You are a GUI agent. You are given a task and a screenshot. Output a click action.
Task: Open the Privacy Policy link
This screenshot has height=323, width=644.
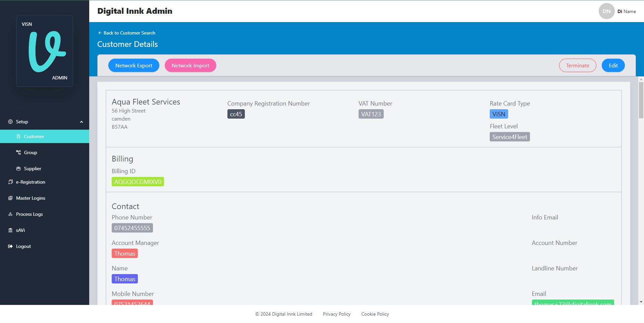coord(336,314)
